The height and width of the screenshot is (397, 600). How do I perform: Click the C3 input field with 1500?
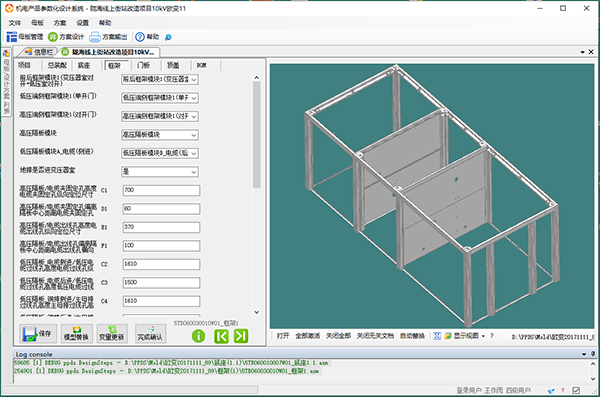tap(161, 283)
